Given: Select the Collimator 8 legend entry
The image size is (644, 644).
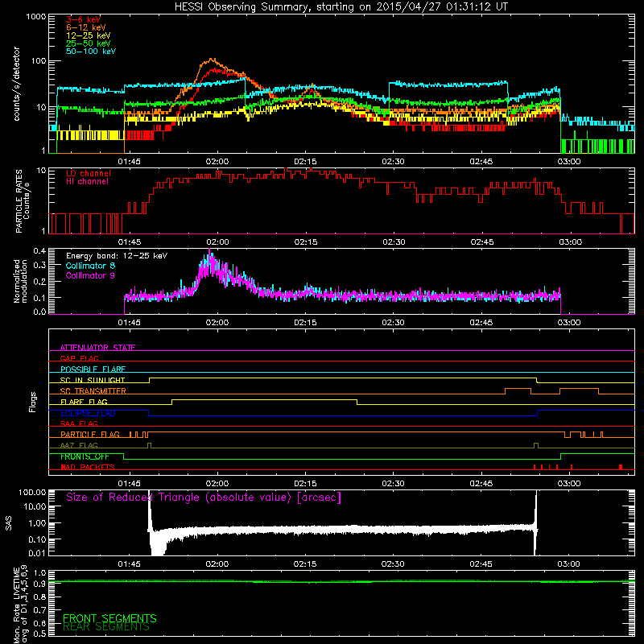Looking at the screenshot, I should (90, 266).
